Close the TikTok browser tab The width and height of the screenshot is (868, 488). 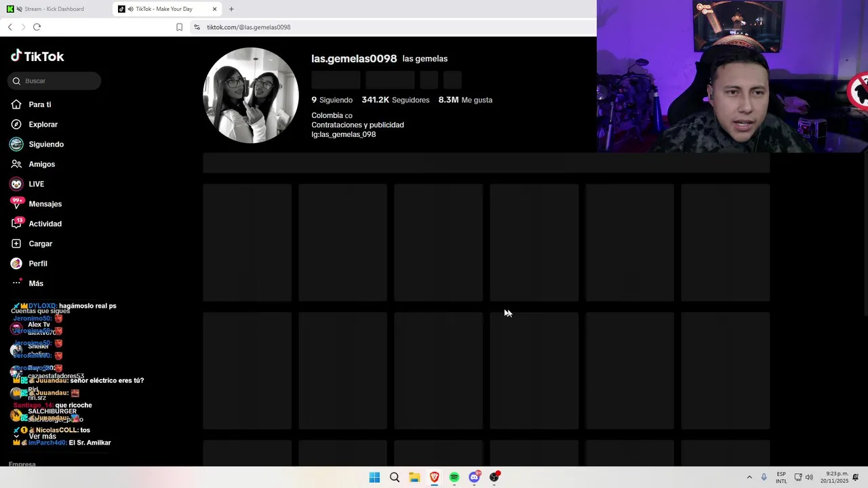coord(214,9)
